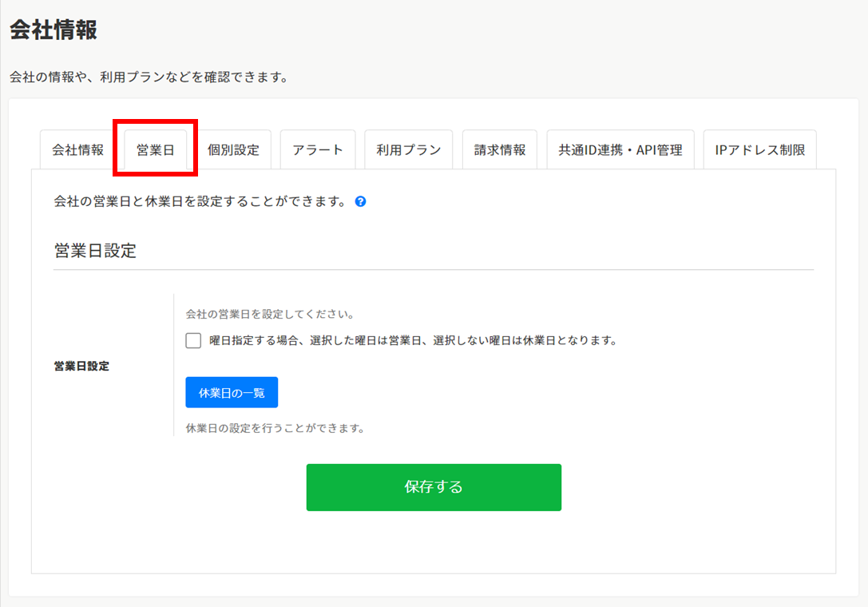
Task: View the 利用プラン tab
Action: pos(407,149)
